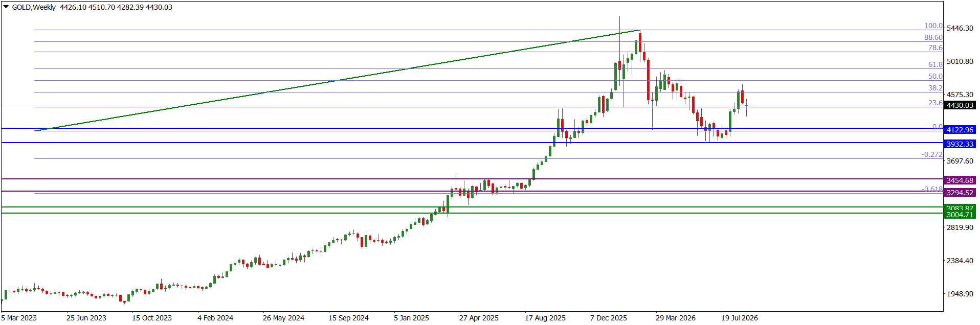
Task: Click the 2819.90 price scale value
Action: 960,227
